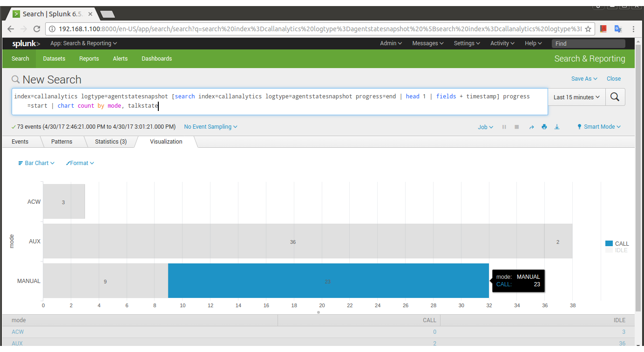The image size is (644, 352).
Task: Pause the search job
Action: coord(504,127)
